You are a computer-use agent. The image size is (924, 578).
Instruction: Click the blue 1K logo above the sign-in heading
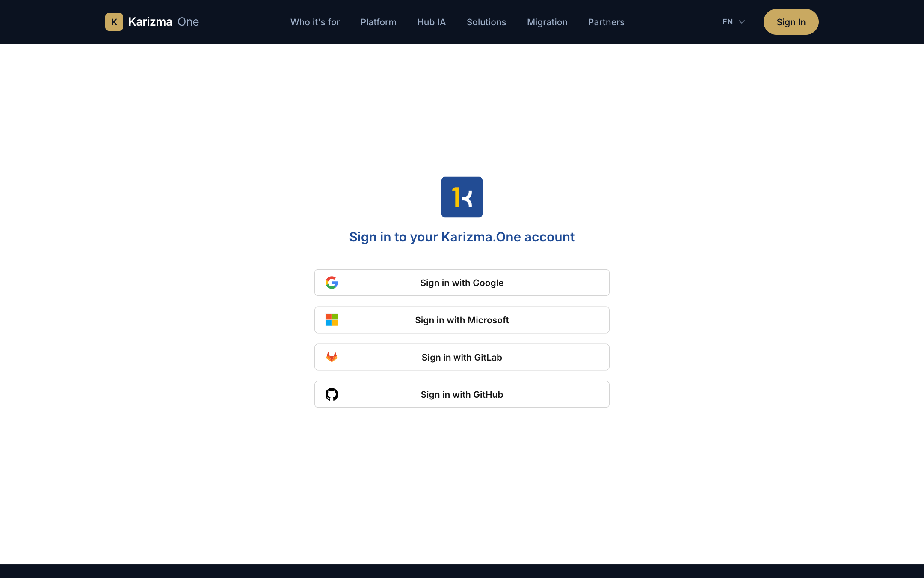[x=462, y=197]
